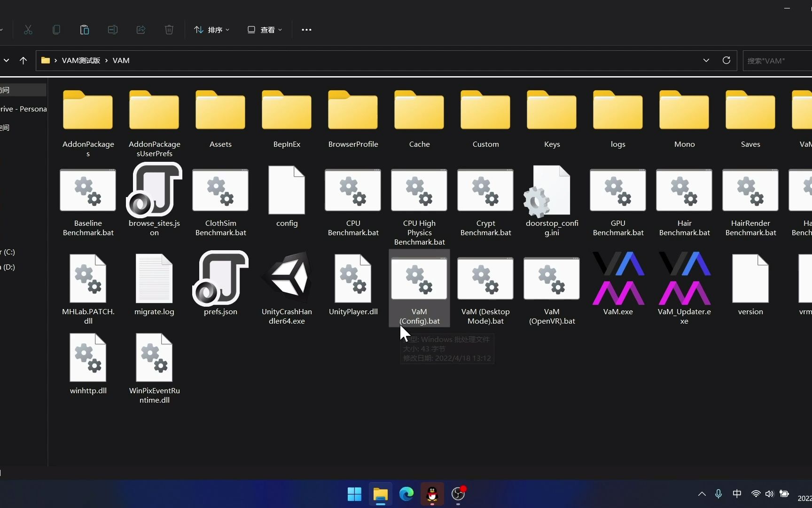Select migrate.log file
Image resolution: width=812 pixels, height=508 pixels.
(154, 284)
